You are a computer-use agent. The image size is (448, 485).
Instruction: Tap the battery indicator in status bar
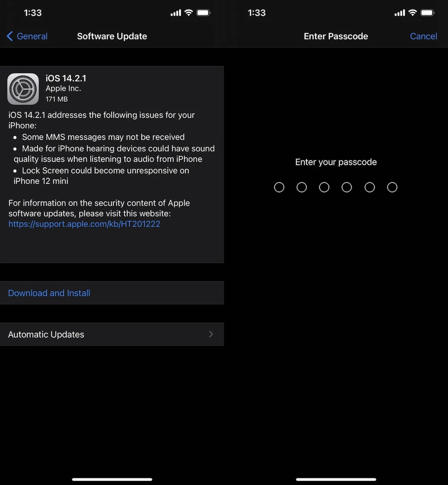[204, 13]
